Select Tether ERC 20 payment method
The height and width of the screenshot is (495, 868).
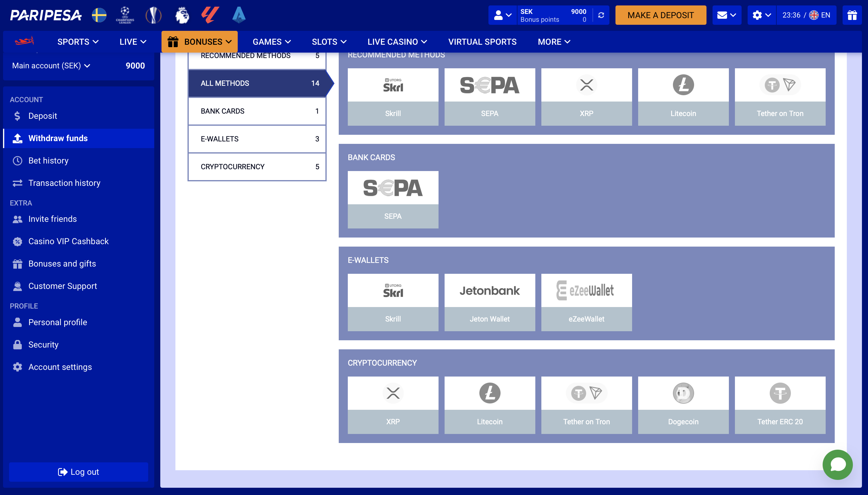(780, 405)
